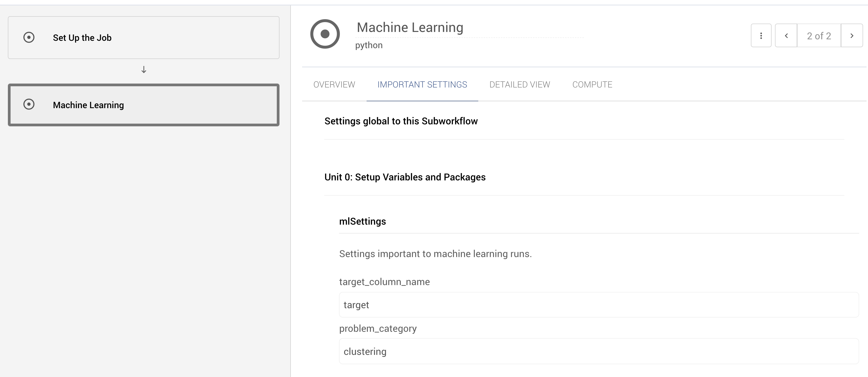The width and height of the screenshot is (868, 377).
Task: Click the problem_category field containing 'clustering'
Action: tap(505, 351)
